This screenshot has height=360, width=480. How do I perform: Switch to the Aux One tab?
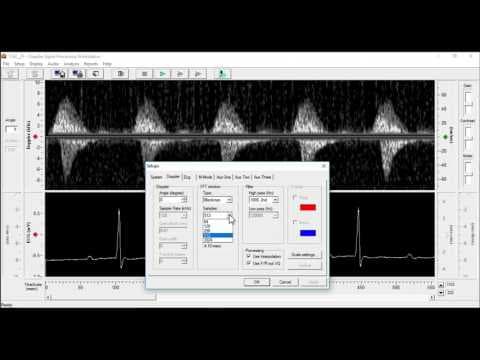(224, 177)
